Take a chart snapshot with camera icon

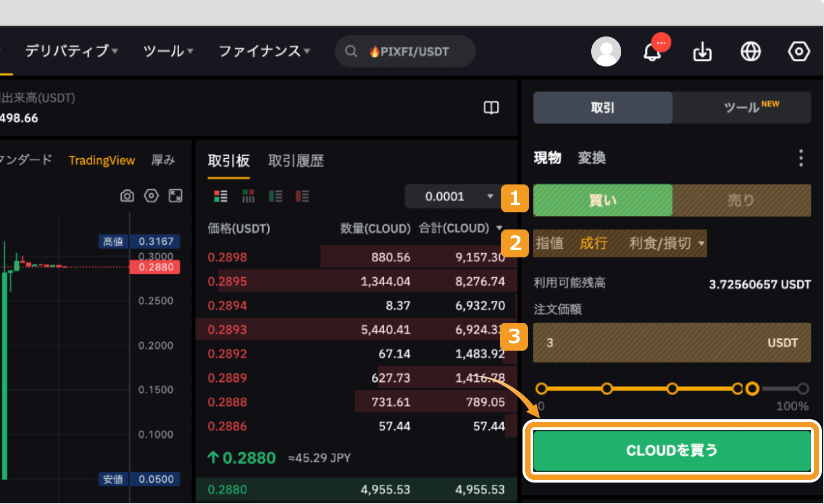tap(127, 196)
